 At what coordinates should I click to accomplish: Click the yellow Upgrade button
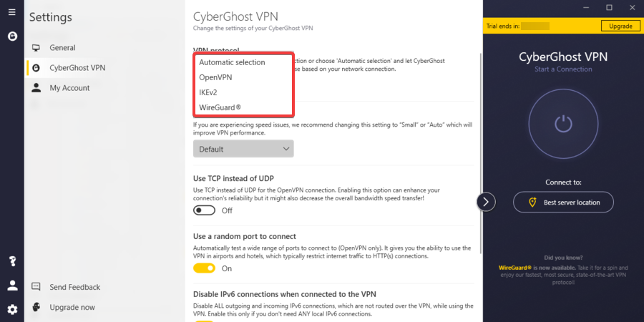620,26
